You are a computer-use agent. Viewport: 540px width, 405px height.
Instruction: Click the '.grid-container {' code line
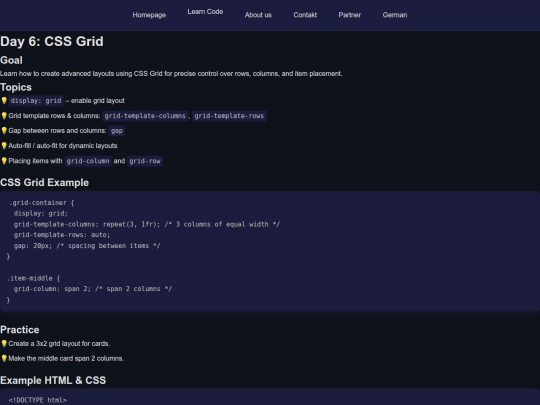coord(41,202)
